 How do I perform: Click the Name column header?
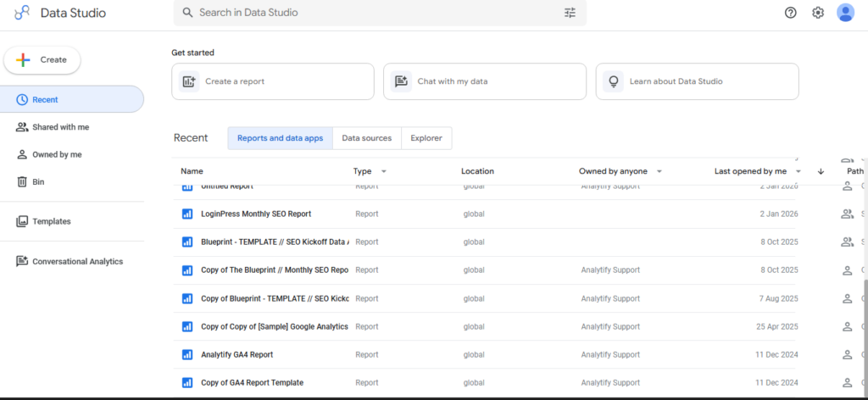coord(192,171)
